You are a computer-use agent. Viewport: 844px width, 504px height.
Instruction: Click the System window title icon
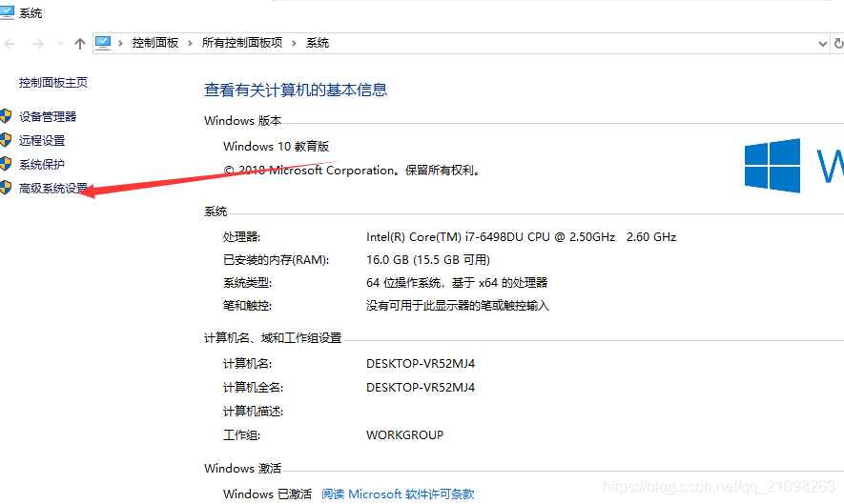[x=7, y=11]
